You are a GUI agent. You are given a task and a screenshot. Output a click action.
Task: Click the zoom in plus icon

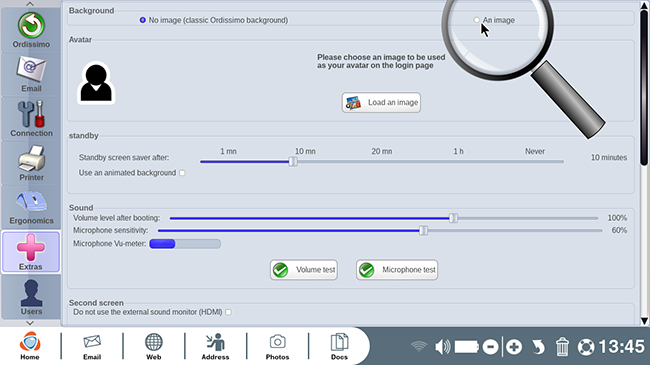coord(514,347)
